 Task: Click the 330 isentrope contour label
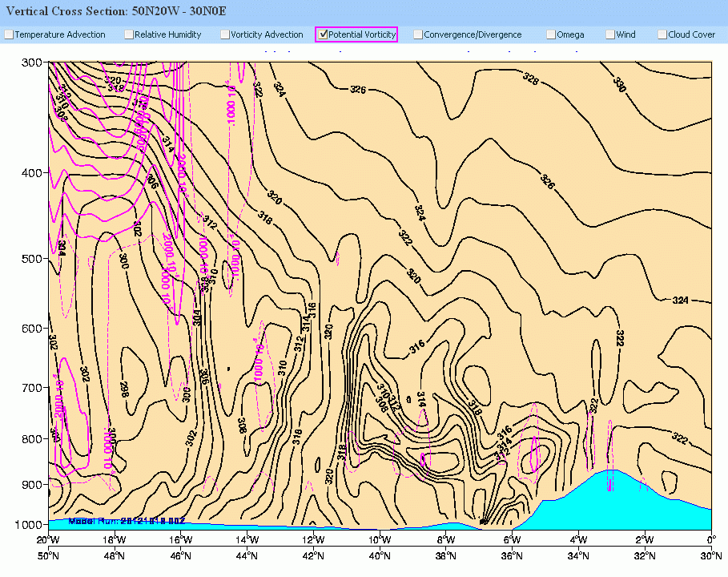point(619,85)
